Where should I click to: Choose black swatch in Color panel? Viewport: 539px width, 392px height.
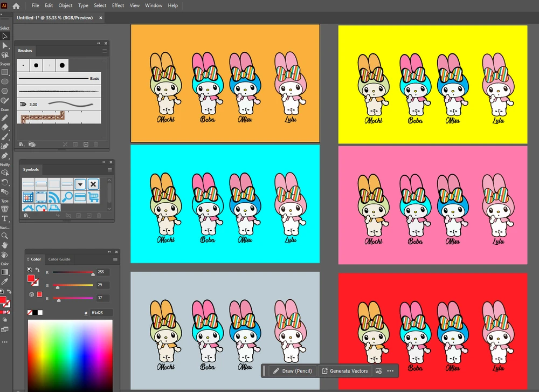click(x=35, y=313)
